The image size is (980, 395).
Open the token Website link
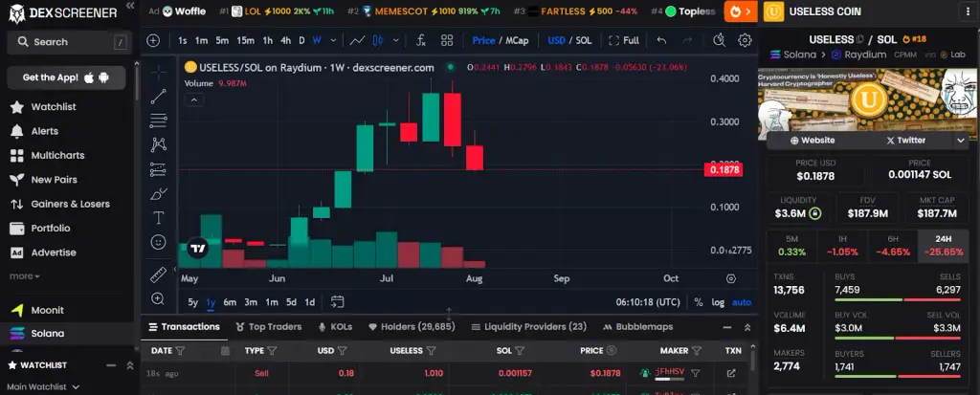pyautogui.click(x=813, y=141)
